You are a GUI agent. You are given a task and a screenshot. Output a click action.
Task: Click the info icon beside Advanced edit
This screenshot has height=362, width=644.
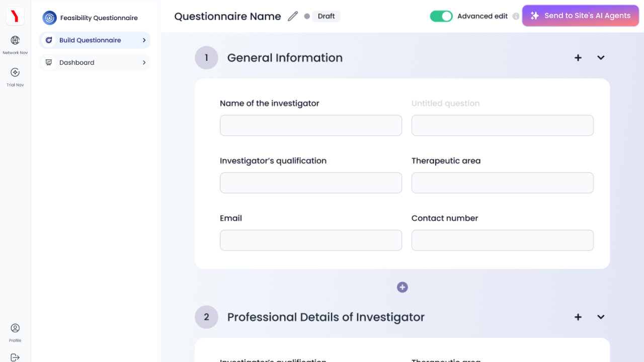coord(516,16)
